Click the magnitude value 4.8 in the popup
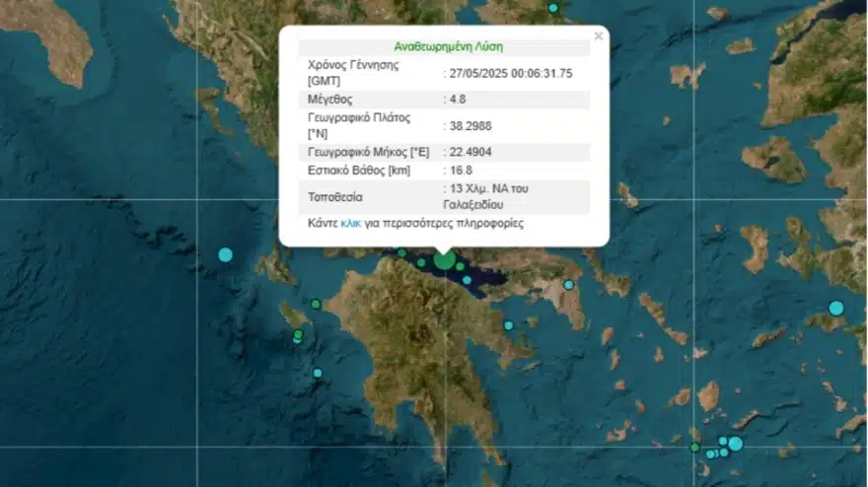The height and width of the screenshot is (487, 868). point(459,100)
